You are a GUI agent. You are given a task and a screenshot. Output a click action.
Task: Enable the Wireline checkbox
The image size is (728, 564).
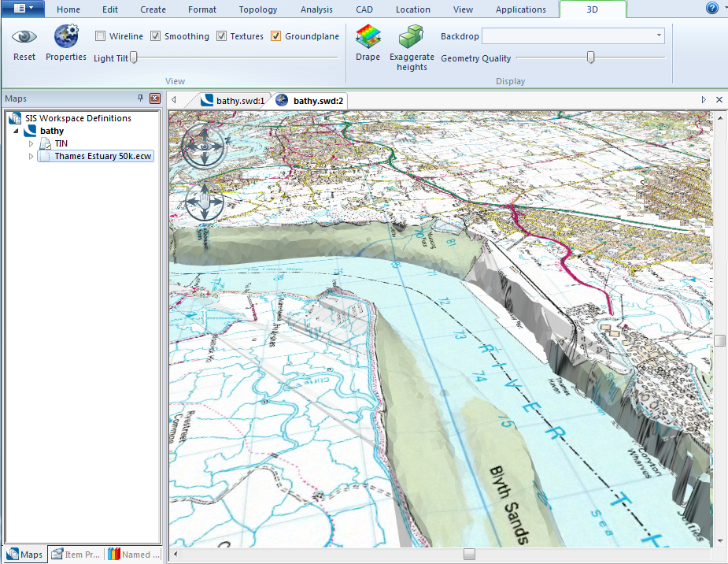click(x=101, y=36)
